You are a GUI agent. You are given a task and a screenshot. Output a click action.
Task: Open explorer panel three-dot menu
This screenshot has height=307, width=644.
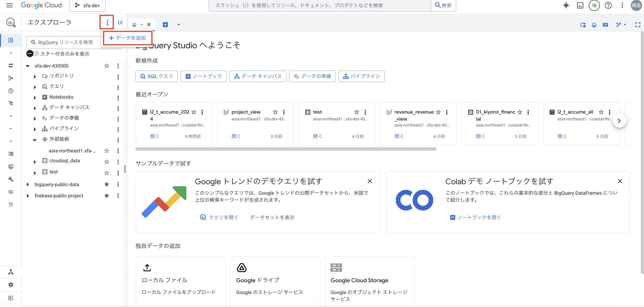pos(107,23)
